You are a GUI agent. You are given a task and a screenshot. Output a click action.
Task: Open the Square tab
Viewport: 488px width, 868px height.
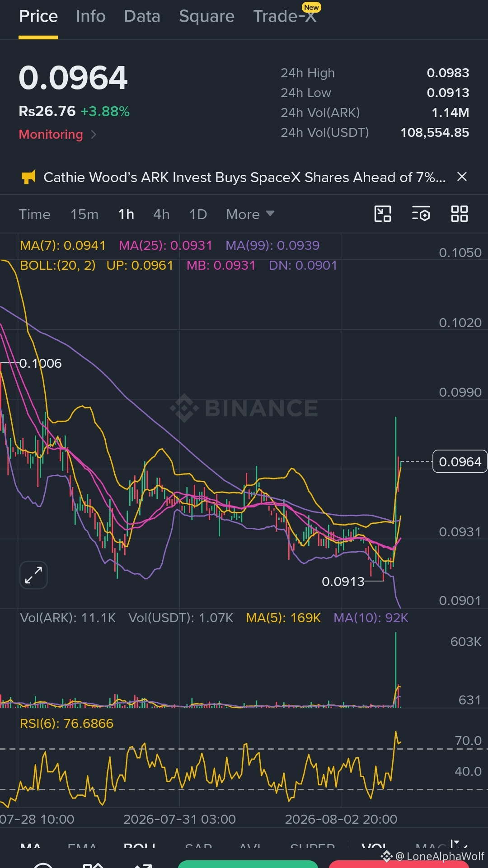click(x=207, y=16)
